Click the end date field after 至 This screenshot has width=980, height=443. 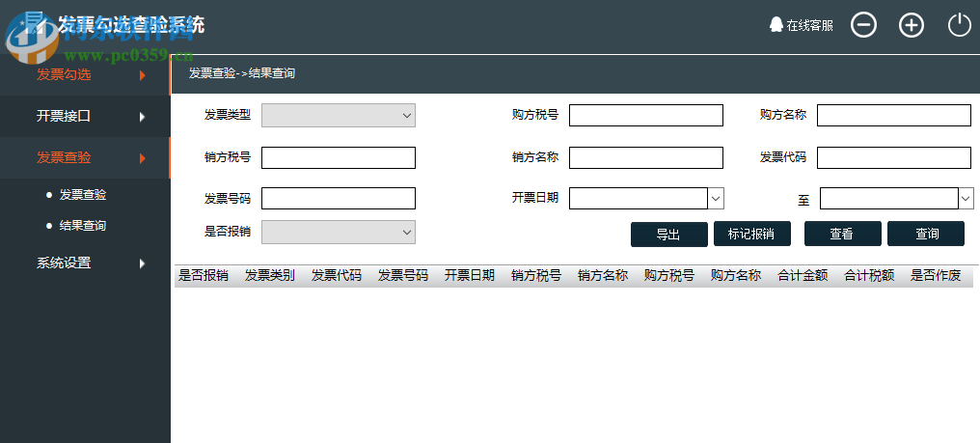[888, 199]
